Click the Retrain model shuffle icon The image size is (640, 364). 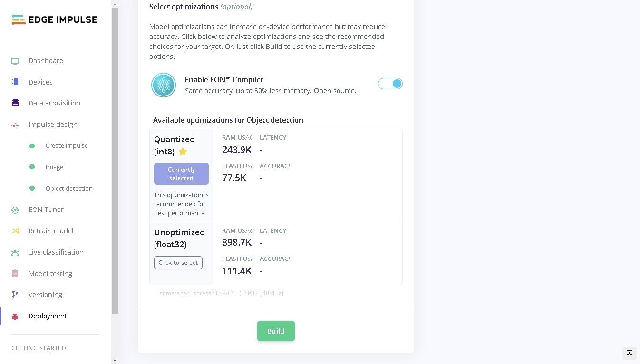pos(15,231)
